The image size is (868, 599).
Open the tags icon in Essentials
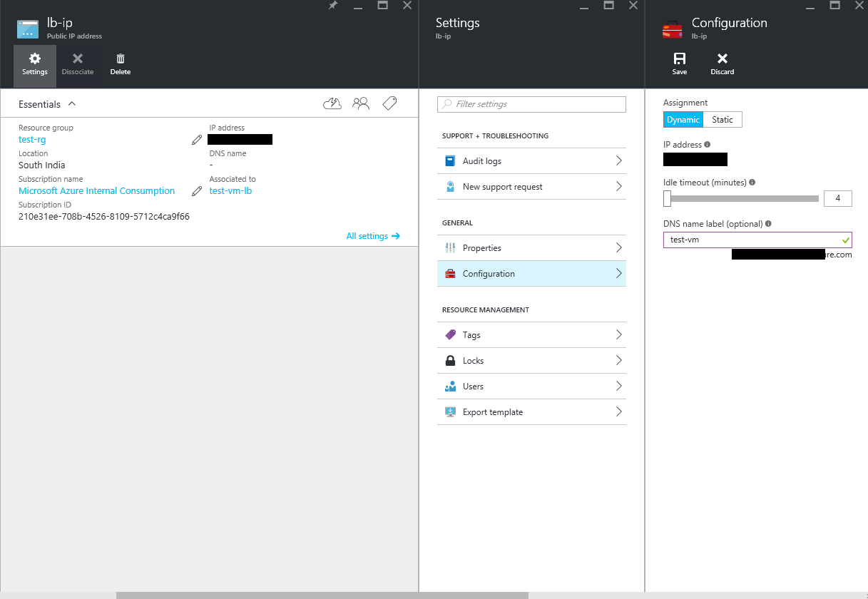click(389, 104)
